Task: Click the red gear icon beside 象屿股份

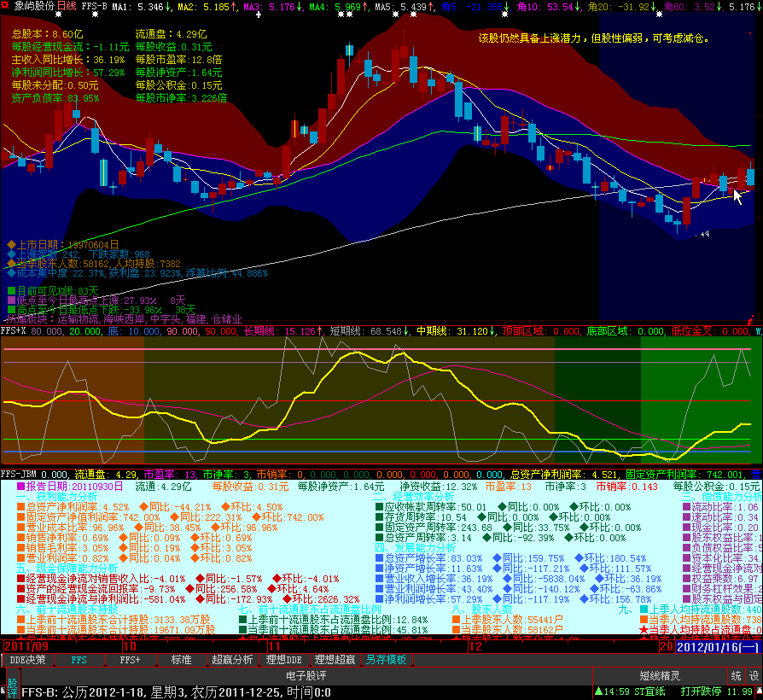Action: pyautogui.click(x=5, y=5)
